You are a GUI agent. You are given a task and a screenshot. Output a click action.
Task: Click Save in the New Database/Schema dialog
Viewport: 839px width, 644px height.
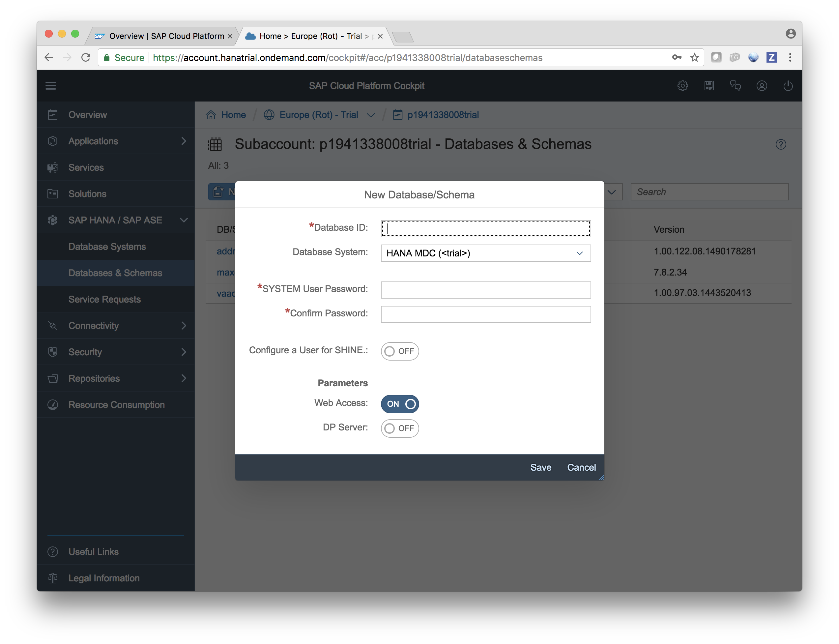[541, 467]
